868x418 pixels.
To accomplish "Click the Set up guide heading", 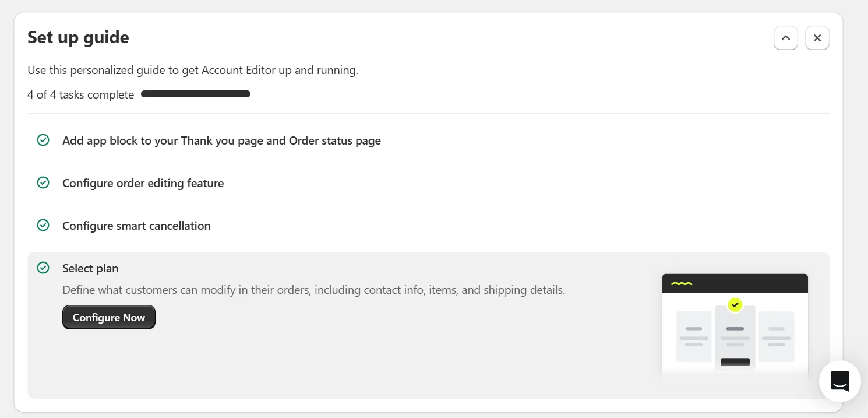I will (x=78, y=37).
